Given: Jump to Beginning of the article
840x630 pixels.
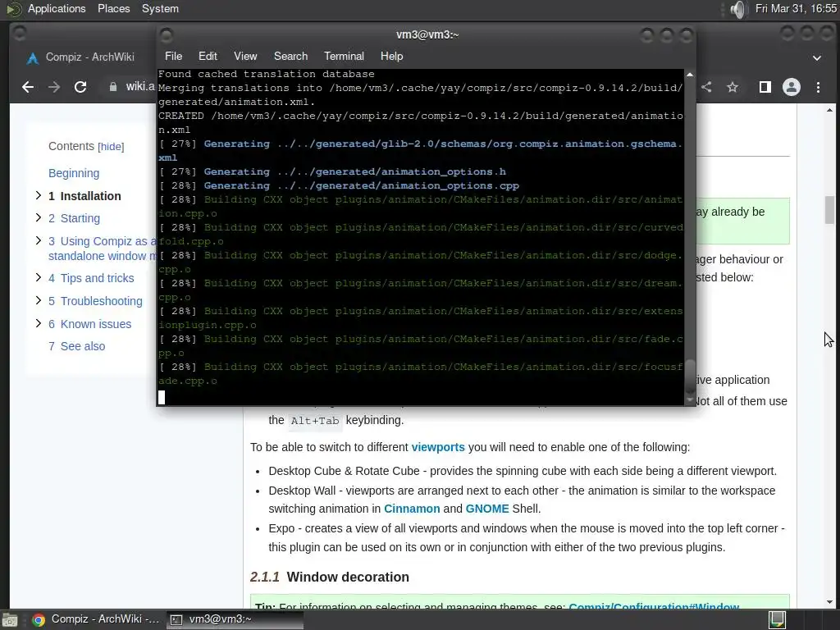Looking at the screenshot, I should click(74, 173).
